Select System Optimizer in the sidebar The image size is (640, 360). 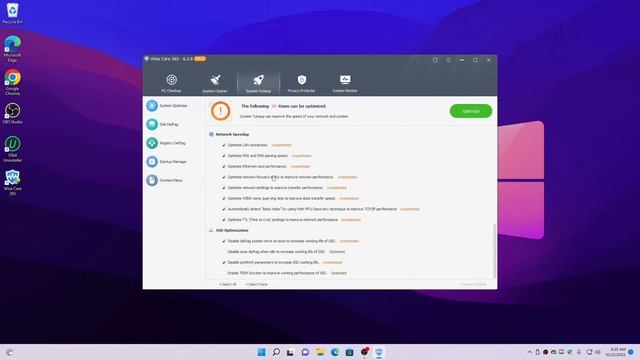click(x=167, y=106)
